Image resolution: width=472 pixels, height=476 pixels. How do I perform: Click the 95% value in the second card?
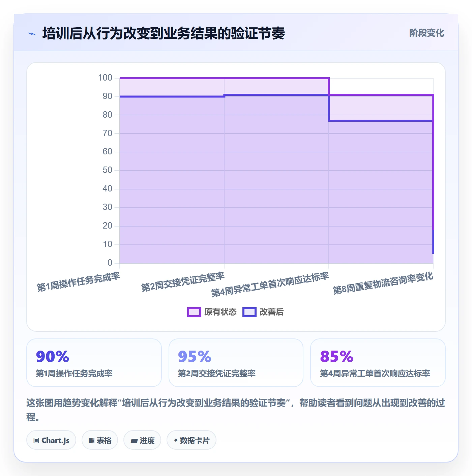(x=195, y=356)
